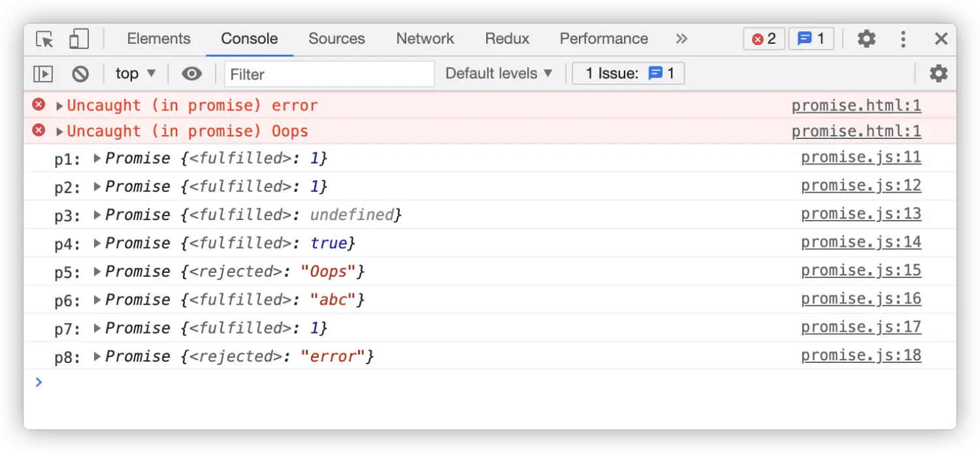Show more tabs with the chevron
This screenshot has height=453, width=980.
point(681,39)
